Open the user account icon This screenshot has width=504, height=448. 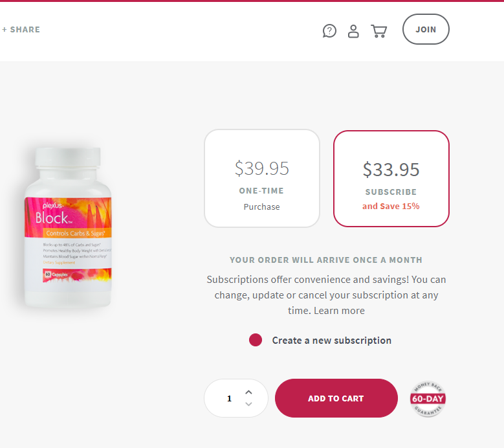point(353,31)
